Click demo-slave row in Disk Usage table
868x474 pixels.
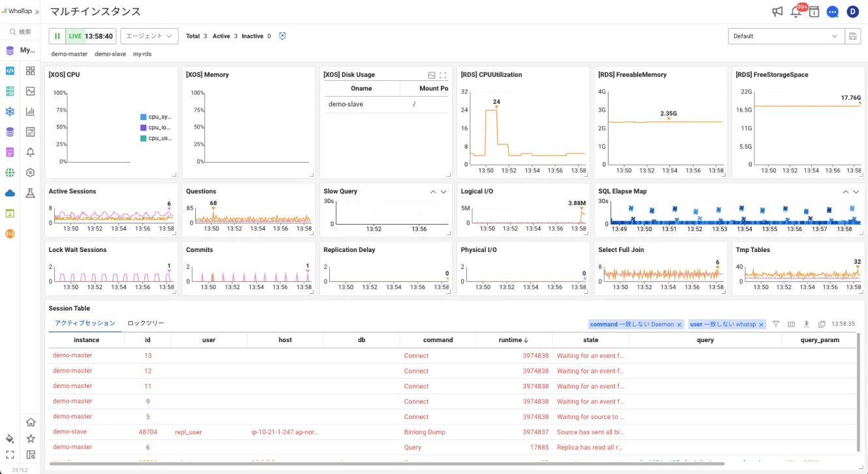point(385,104)
